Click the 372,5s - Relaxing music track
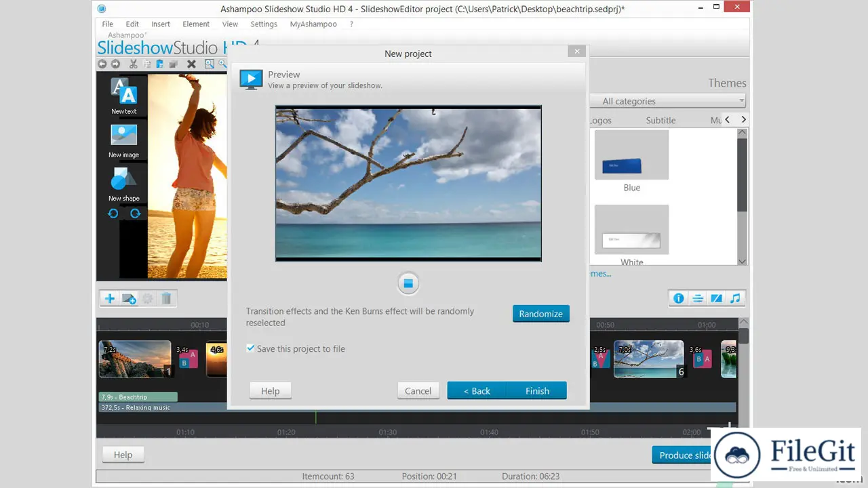The width and height of the screenshot is (868, 488). click(417, 407)
